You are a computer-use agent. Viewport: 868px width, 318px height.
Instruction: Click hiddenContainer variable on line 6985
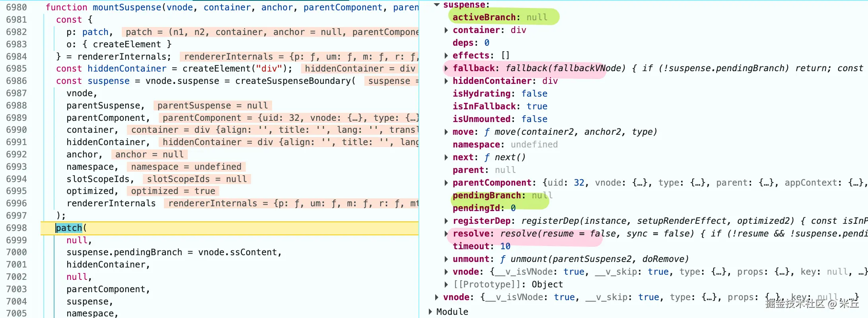click(127, 68)
